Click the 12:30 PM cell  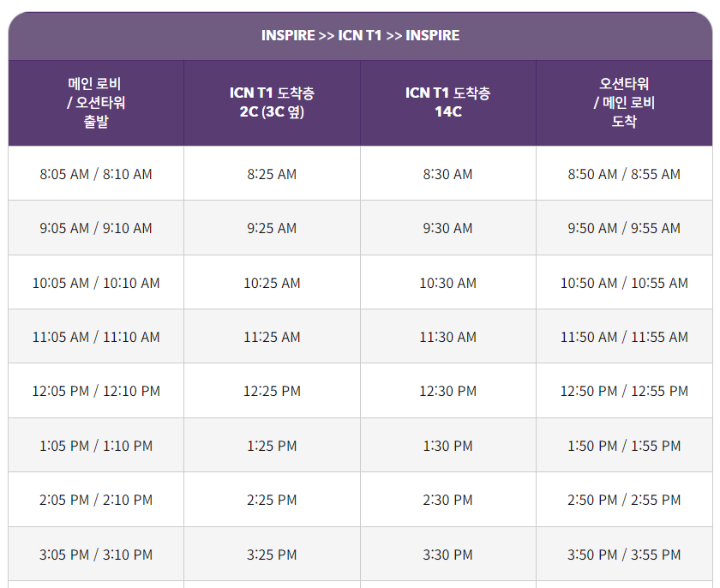[448, 391]
